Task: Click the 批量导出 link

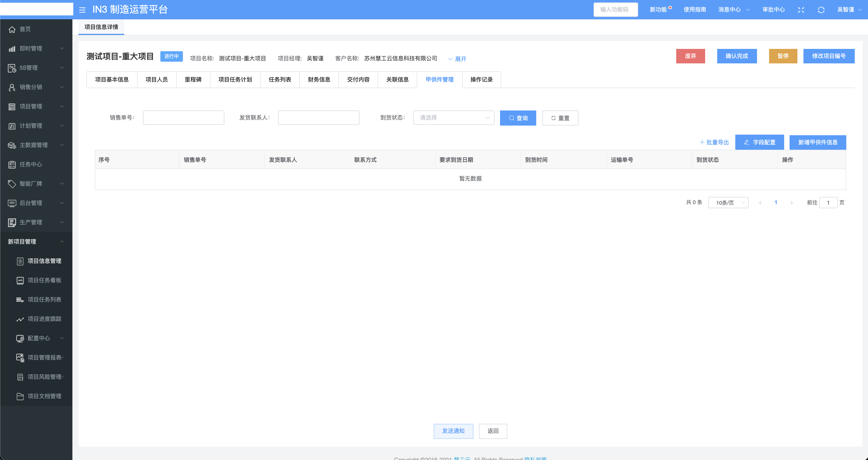Action: (x=714, y=142)
